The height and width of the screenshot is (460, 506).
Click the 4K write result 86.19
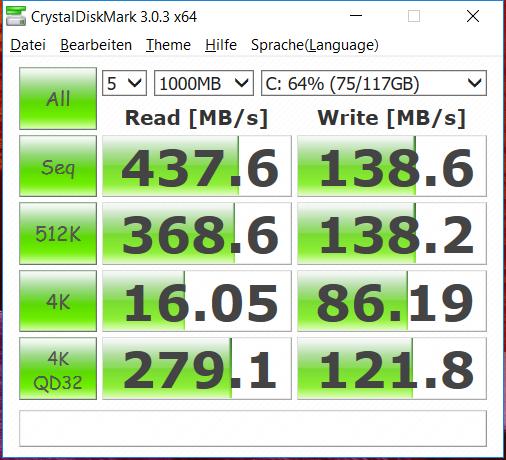pyautogui.click(x=392, y=301)
